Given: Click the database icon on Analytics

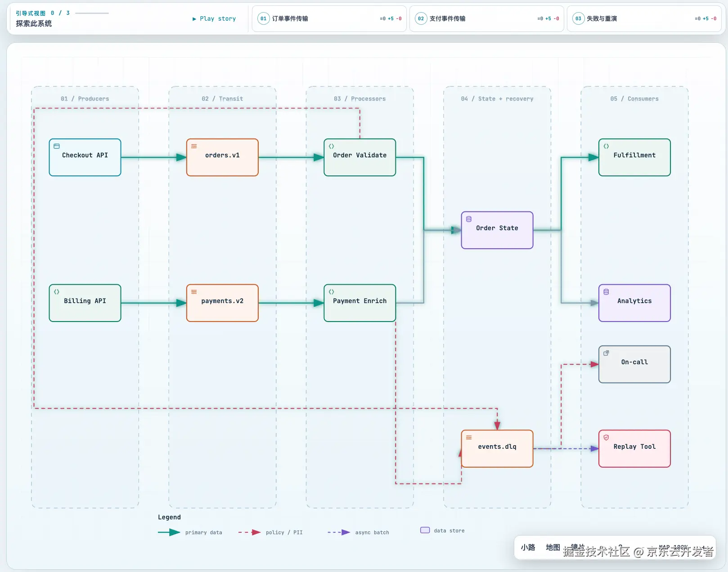Looking at the screenshot, I should (606, 292).
